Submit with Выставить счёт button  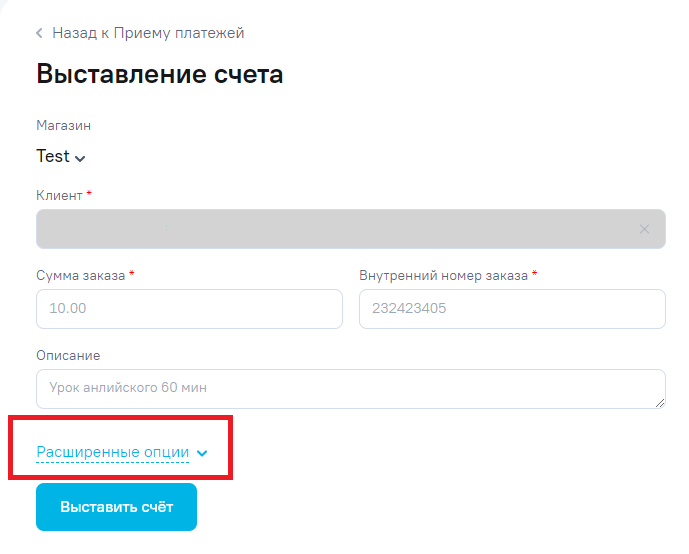click(116, 507)
